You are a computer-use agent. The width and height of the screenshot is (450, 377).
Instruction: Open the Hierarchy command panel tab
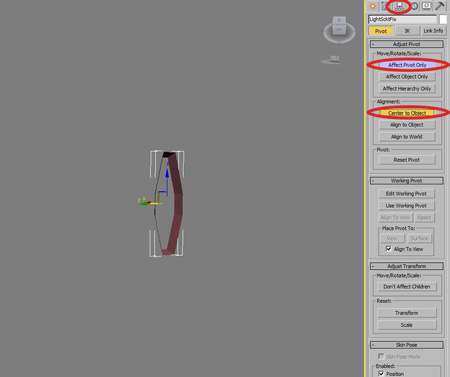point(399,6)
